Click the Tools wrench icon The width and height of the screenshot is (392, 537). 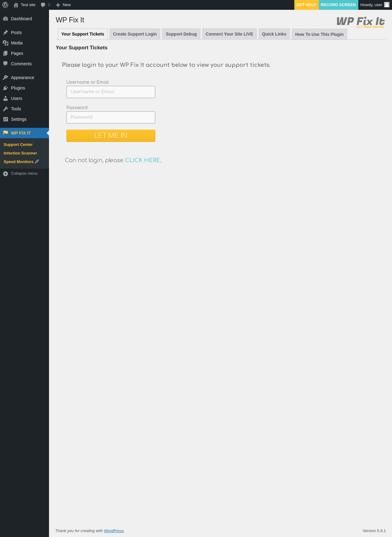[x=6, y=109]
